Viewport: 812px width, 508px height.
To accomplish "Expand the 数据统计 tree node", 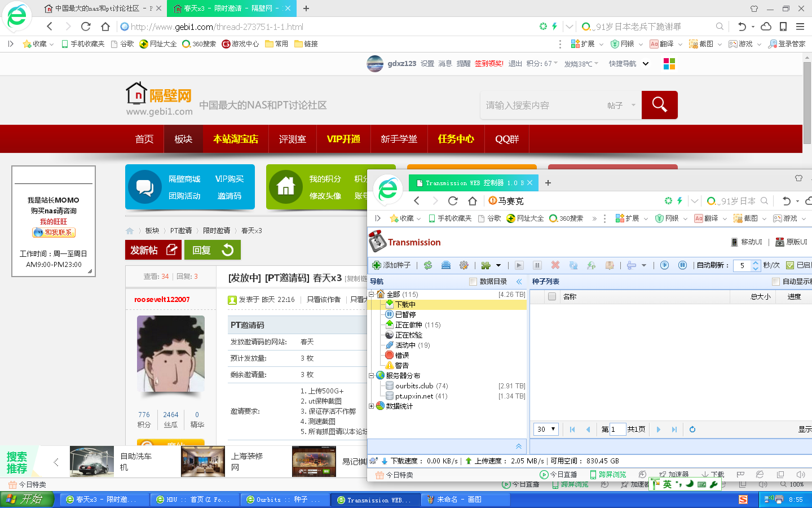I will pos(372,406).
